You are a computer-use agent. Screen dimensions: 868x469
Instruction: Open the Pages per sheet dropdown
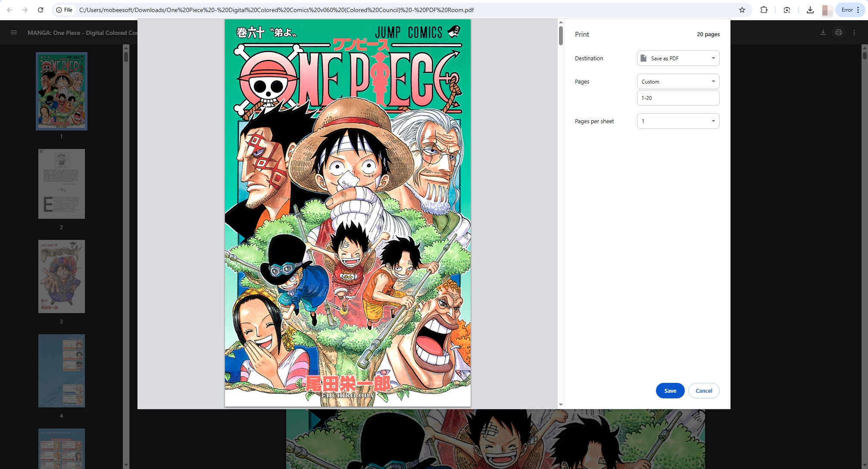[678, 121]
